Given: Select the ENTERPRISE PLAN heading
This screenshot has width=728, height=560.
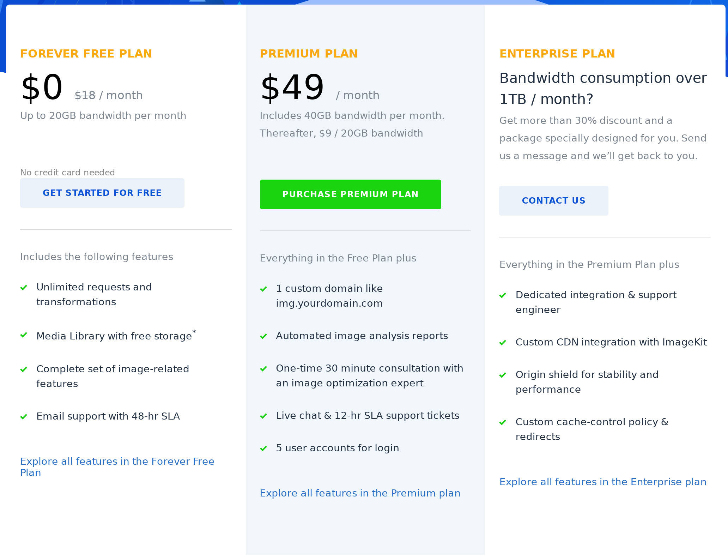Looking at the screenshot, I should [557, 54].
